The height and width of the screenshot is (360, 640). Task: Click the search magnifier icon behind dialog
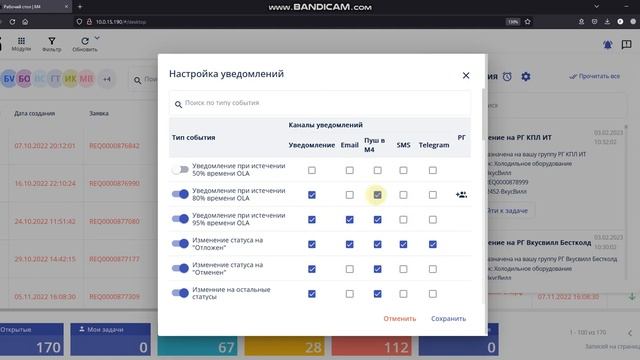(138, 80)
